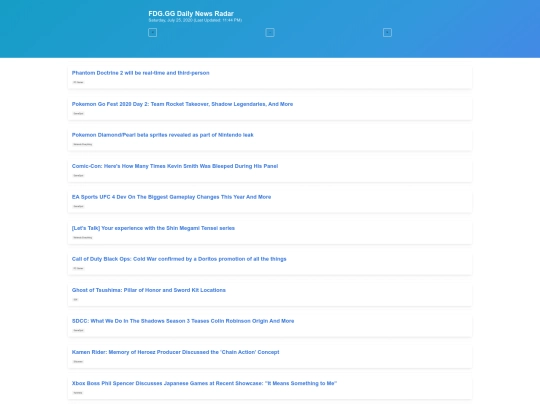540x405 pixels.
Task: Click source tag under Xbox Boss Phil Spencer headline
Action: tap(78, 393)
